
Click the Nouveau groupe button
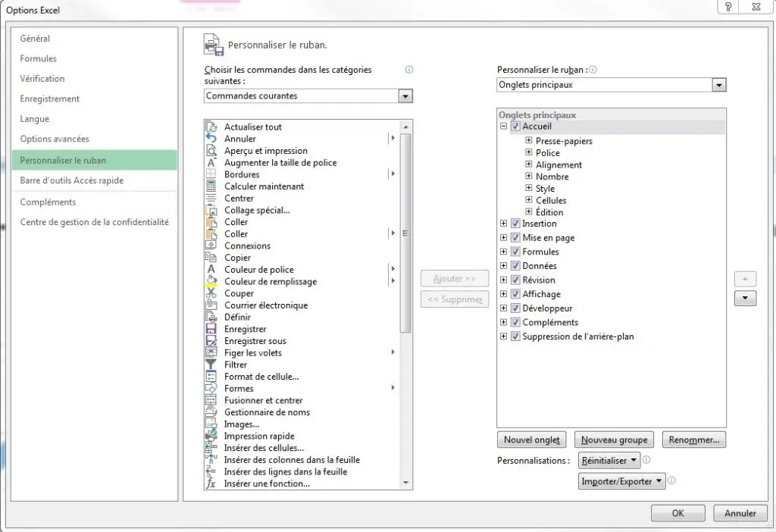[x=614, y=440]
